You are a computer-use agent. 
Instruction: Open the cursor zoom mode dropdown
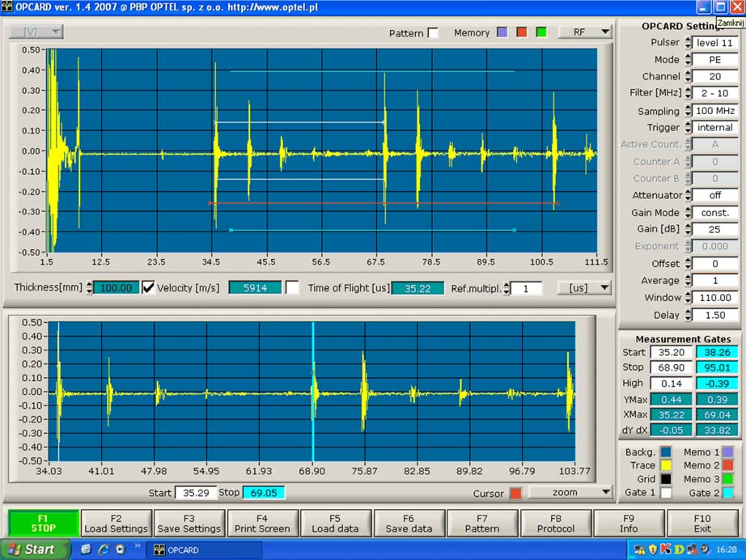click(570, 493)
